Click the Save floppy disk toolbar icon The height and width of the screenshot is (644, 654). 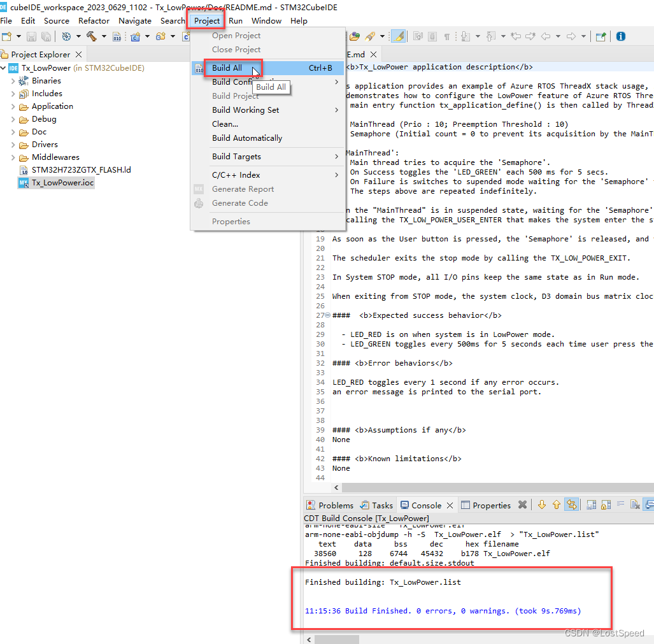31,37
